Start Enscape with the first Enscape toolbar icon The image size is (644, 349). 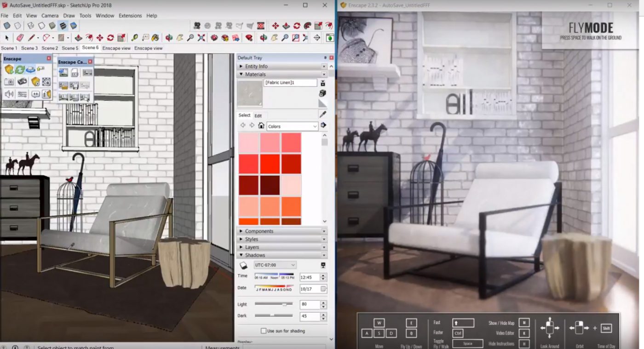click(9, 70)
